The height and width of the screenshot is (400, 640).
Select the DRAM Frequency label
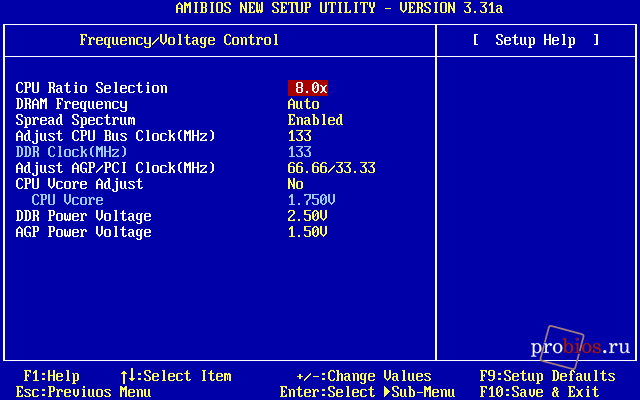click(x=71, y=104)
